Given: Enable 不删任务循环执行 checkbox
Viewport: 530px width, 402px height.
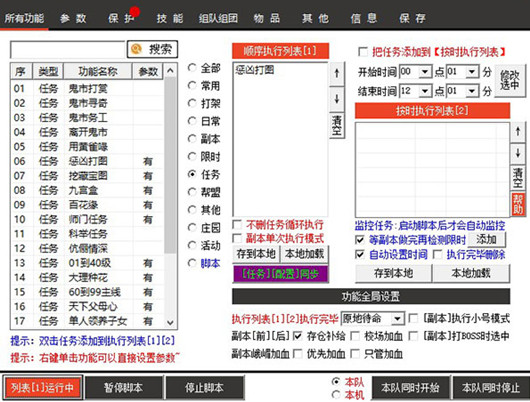Looking at the screenshot, I should pyautogui.click(x=238, y=225).
